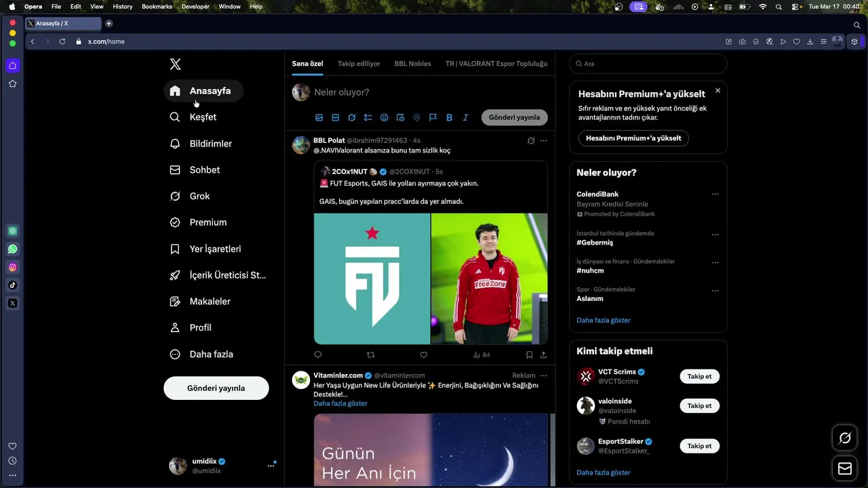Show more trends under Neler oluyor?
This screenshot has height=488, width=868.
(604, 320)
